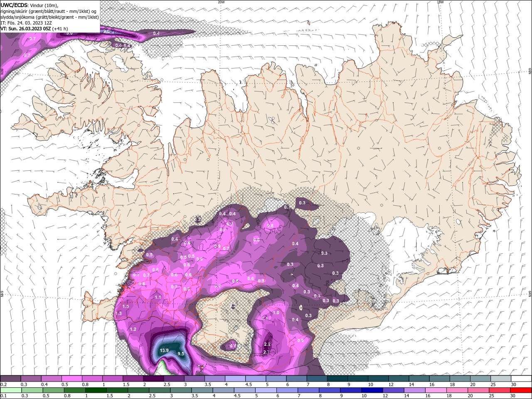Click the 0.2–0.3 swatch on the purple snowfall scale
532x399 pixels.
(x=10, y=379)
